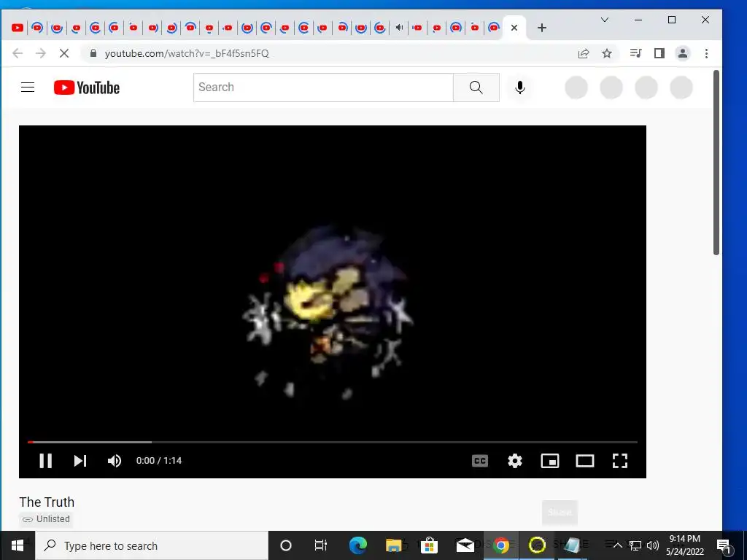The image size is (747, 560).
Task: Open Mail app from taskbar
Action: point(465,545)
